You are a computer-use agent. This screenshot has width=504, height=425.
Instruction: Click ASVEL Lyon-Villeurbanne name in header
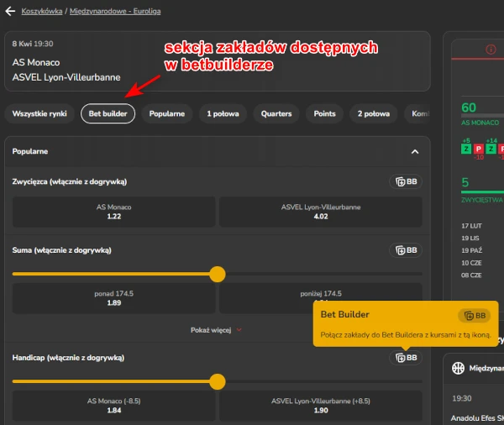tap(66, 77)
